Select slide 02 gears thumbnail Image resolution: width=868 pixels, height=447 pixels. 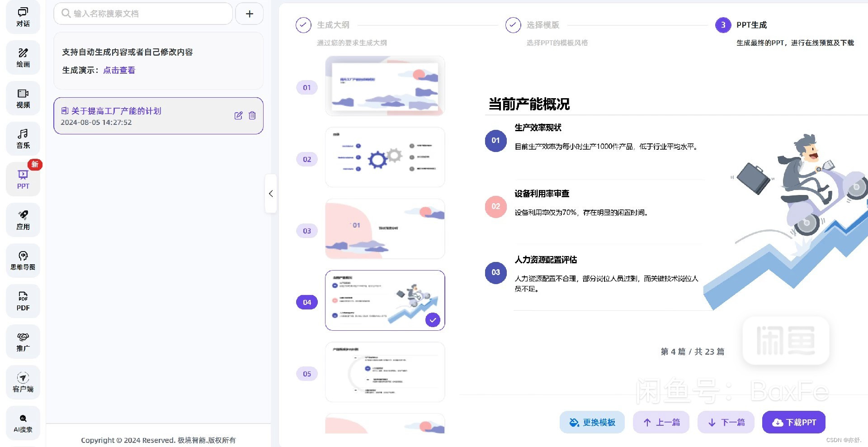(385, 157)
